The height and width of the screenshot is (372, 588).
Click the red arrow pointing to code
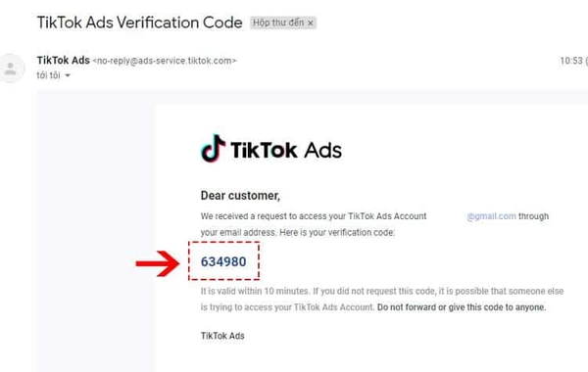click(158, 263)
